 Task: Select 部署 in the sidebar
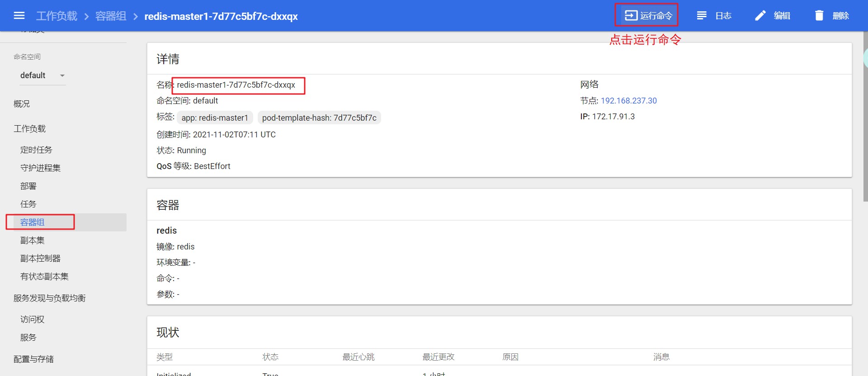(28, 186)
